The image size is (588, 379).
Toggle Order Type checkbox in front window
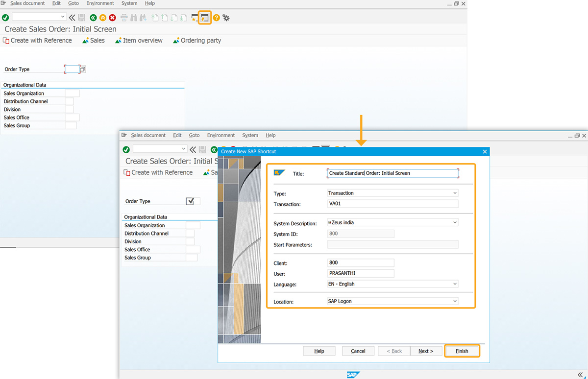click(x=190, y=201)
